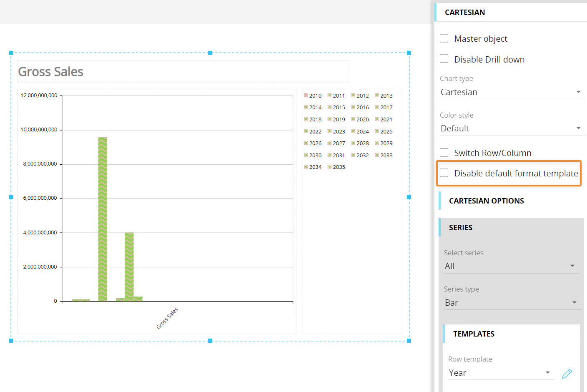Select the 2034 legend entry
This screenshot has height=392, width=587.
click(313, 167)
